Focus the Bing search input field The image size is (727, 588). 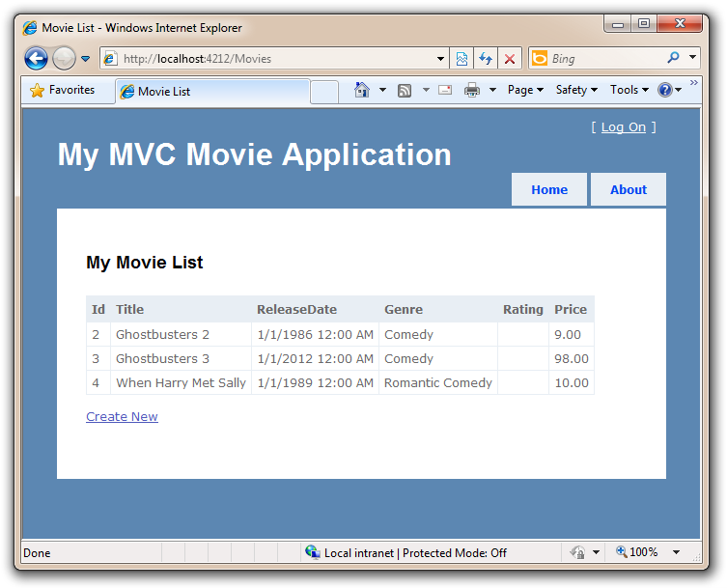click(x=607, y=59)
